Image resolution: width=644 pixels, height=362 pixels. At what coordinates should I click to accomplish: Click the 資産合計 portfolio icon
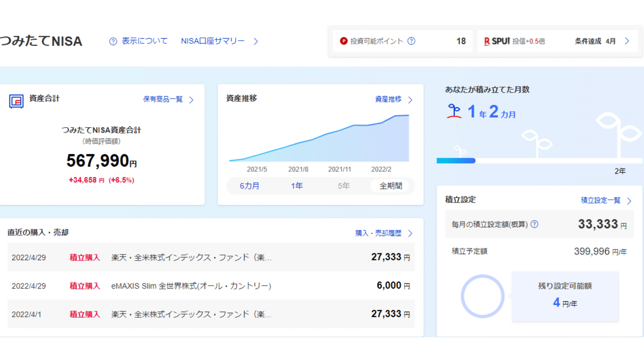pyautogui.click(x=16, y=101)
